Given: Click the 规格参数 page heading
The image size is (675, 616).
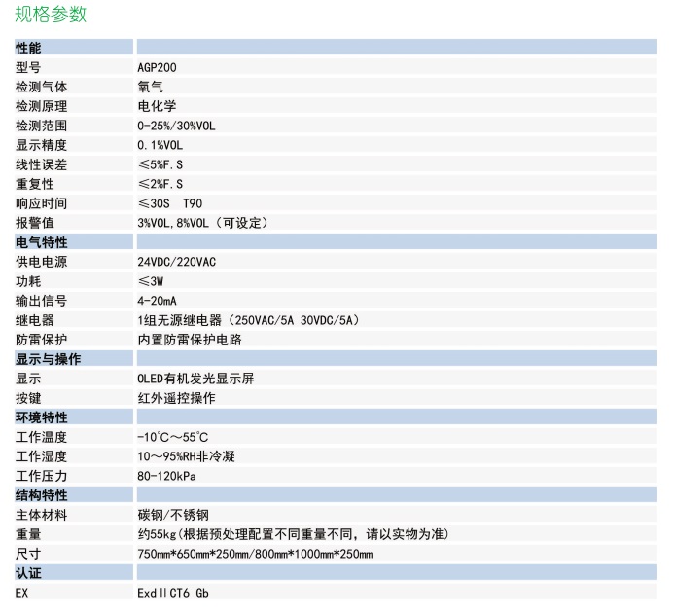Looking at the screenshot, I should click(x=51, y=14).
